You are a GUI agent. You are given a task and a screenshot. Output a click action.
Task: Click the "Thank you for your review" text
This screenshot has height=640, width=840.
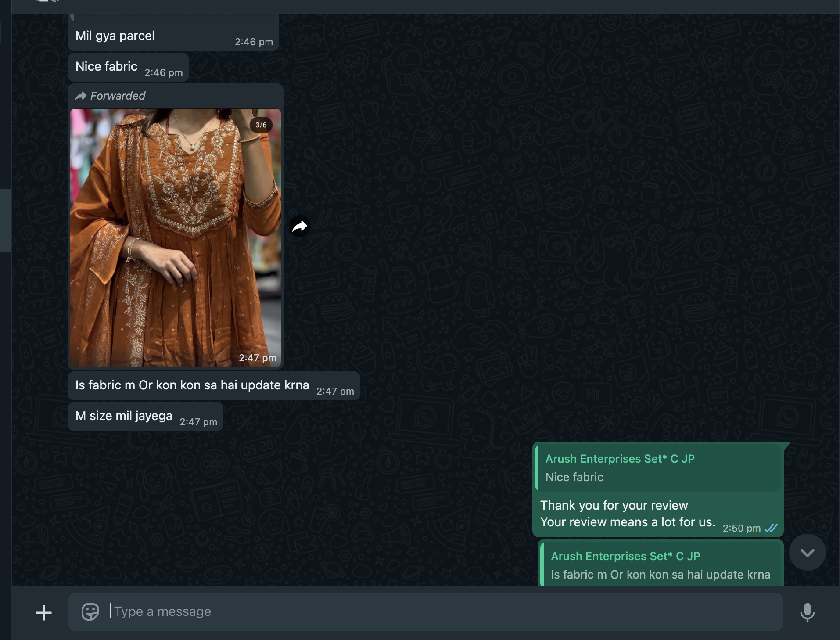[x=614, y=505]
